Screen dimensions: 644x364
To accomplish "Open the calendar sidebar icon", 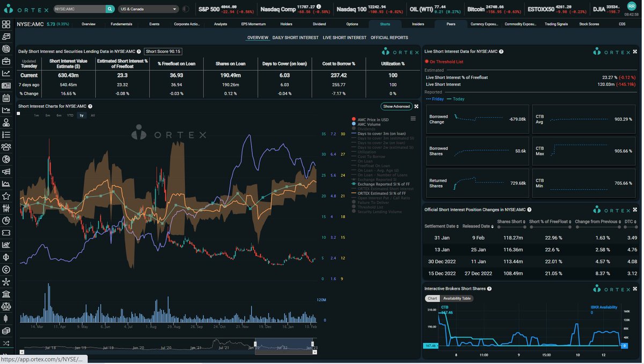I will 6,98.
